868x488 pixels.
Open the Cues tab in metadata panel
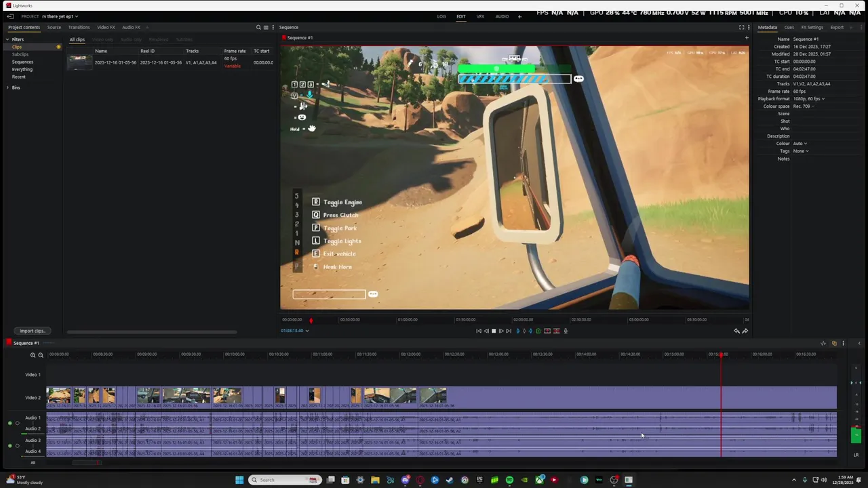coord(789,27)
